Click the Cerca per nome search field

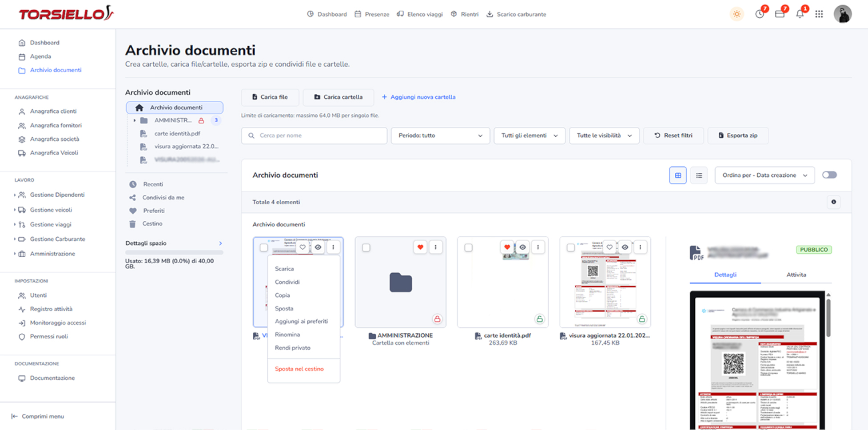[314, 135]
